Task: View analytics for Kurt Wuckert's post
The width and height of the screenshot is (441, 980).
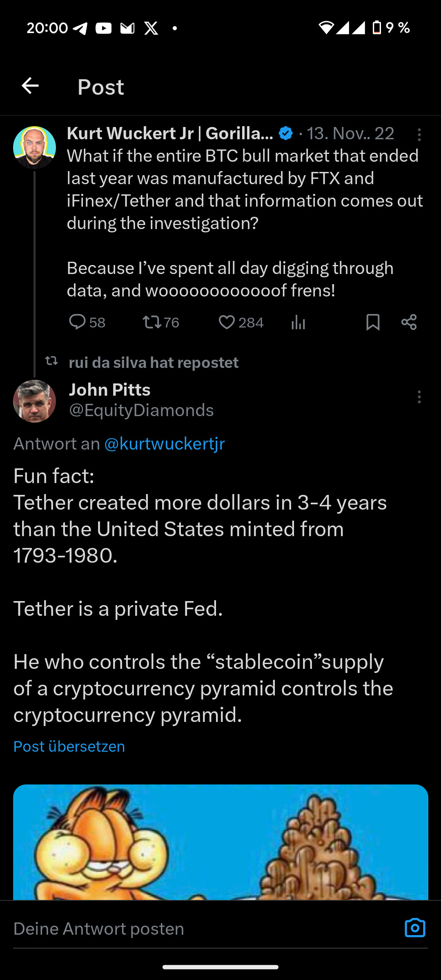Action: [x=298, y=323]
